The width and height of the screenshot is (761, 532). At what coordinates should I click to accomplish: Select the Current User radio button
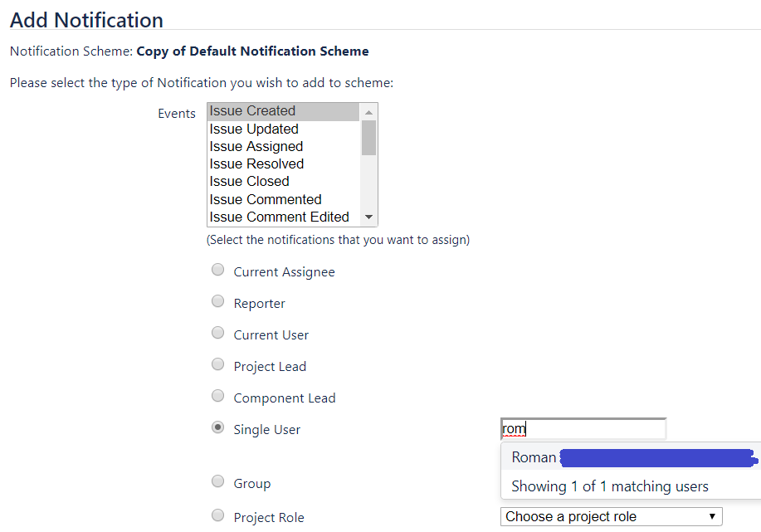[218, 333]
